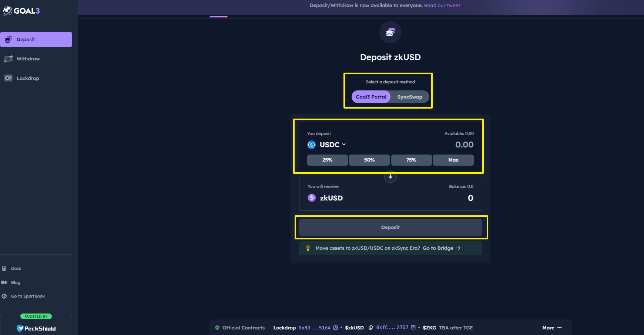Open 'Go to SportBook' link
Image resolution: width=644 pixels, height=335 pixels.
tap(28, 296)
